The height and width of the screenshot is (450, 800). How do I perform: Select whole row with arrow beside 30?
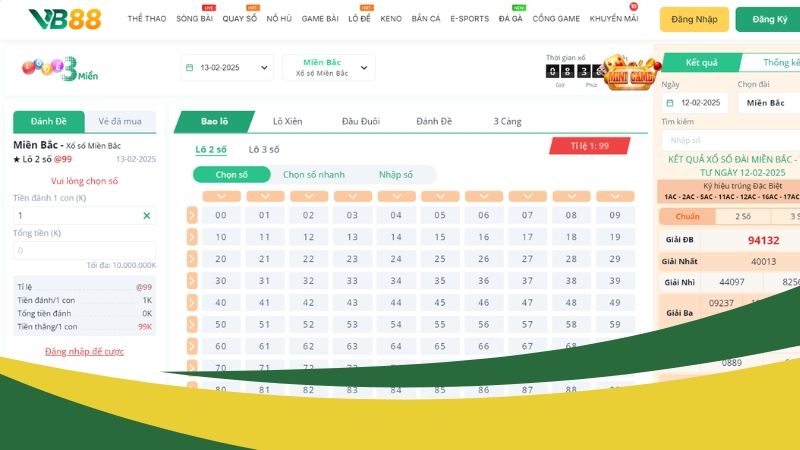tap(192, 281)
